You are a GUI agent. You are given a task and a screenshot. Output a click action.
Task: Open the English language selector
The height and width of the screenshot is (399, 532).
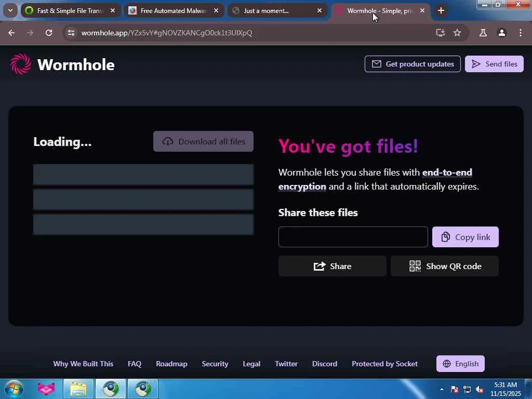pyautogui.click(x=460, y=364)
